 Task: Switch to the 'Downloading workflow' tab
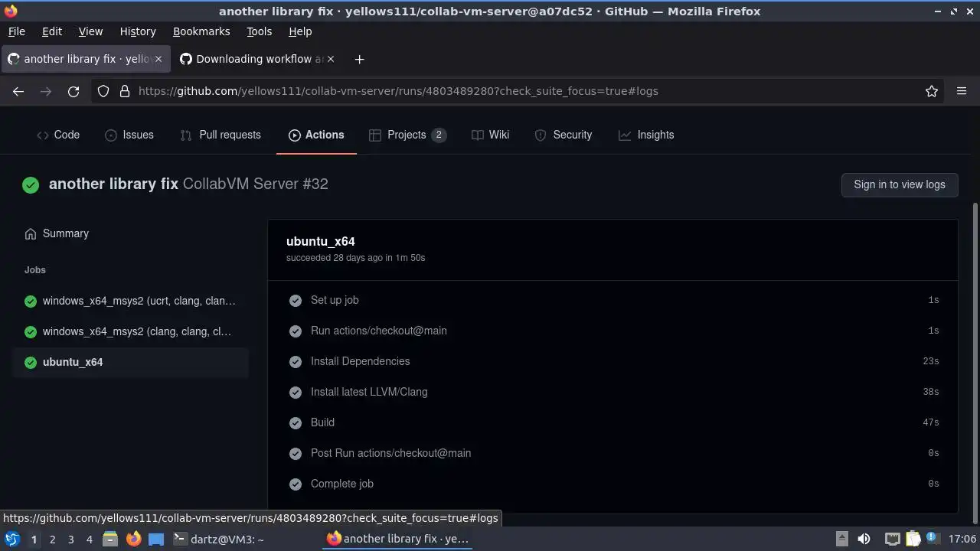(x=258, y=59)
